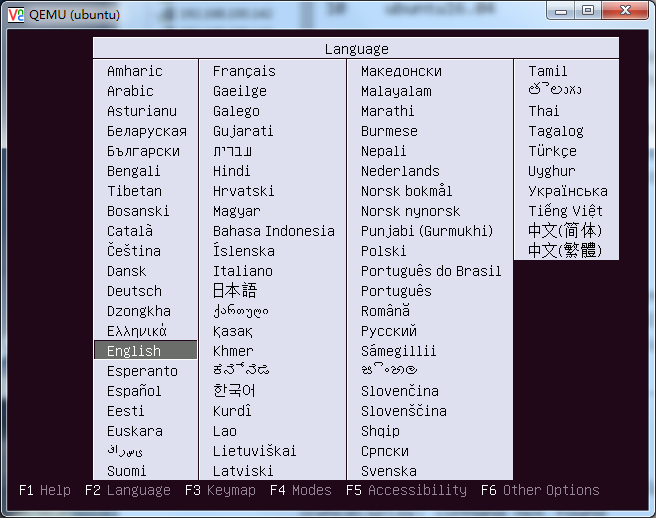Open F3 Keymap menu

point(220,490)
